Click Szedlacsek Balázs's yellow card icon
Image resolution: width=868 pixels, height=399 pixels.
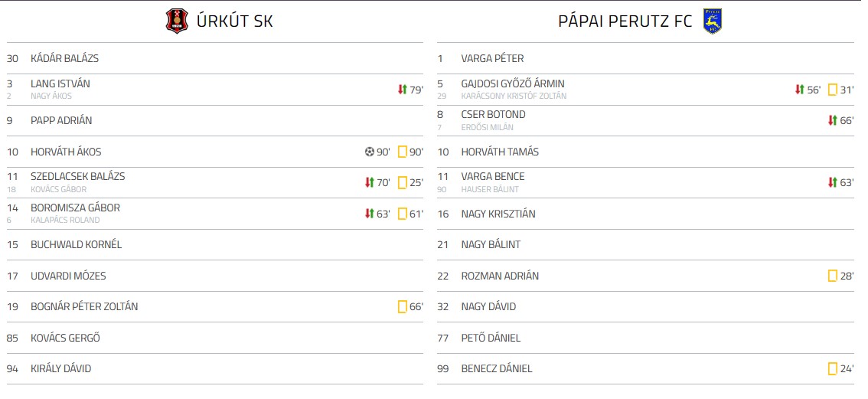(402, 182)
